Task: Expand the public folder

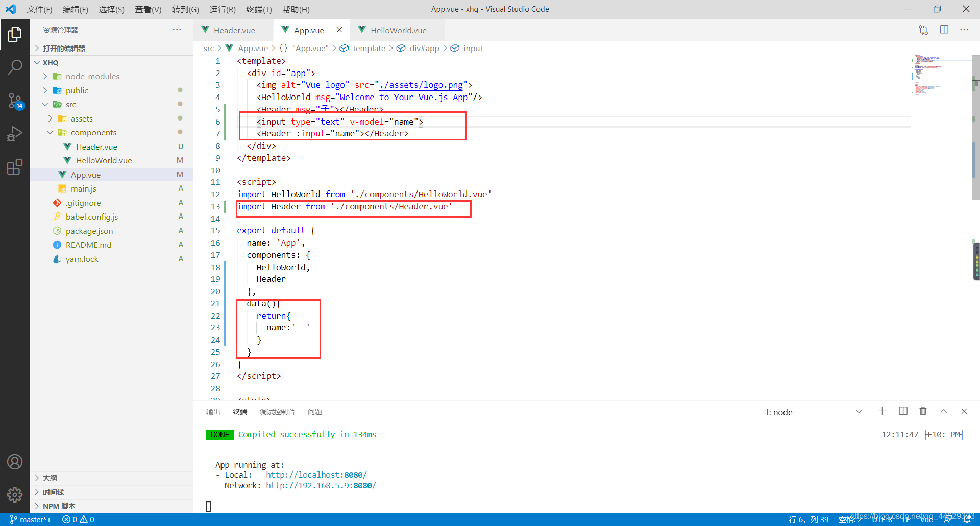Action: 111,90
